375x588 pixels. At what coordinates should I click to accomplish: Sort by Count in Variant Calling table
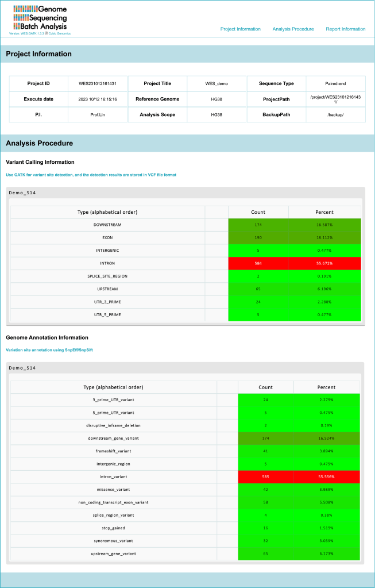258,212
